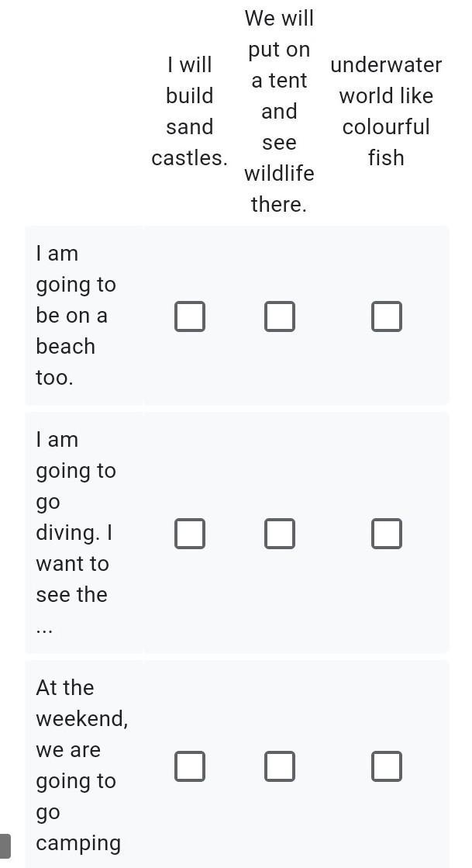
Task: Select 'put on a tent' for the camping row
Action: (280, 766)
